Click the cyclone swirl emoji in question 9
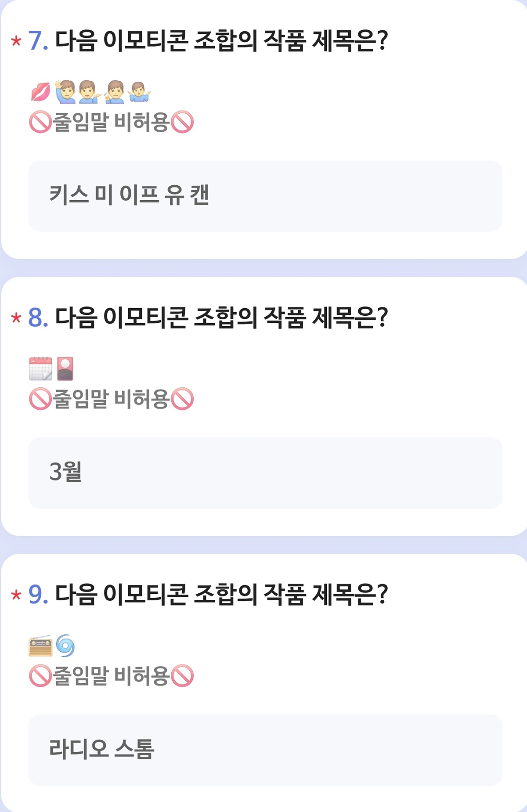The height and width of the screenshot is (812, 527). [x=65, y=646]
